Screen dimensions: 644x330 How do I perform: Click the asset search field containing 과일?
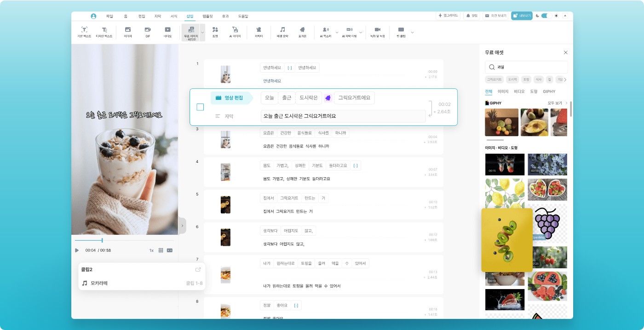click(526, 67)
